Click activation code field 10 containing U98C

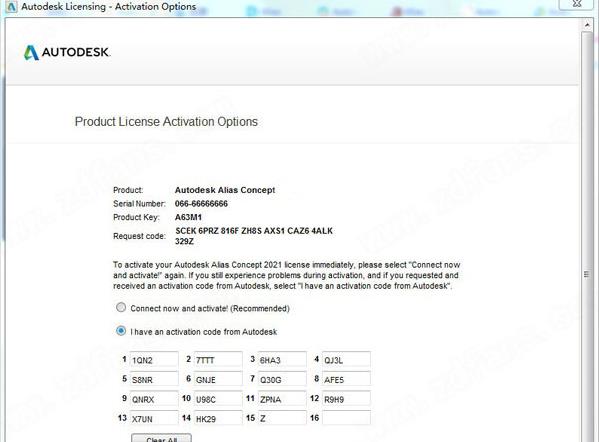point(218,399)
